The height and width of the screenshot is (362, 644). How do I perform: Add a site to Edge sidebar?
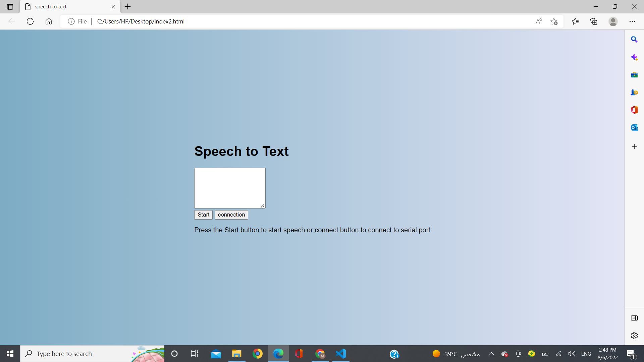point(634,147)
